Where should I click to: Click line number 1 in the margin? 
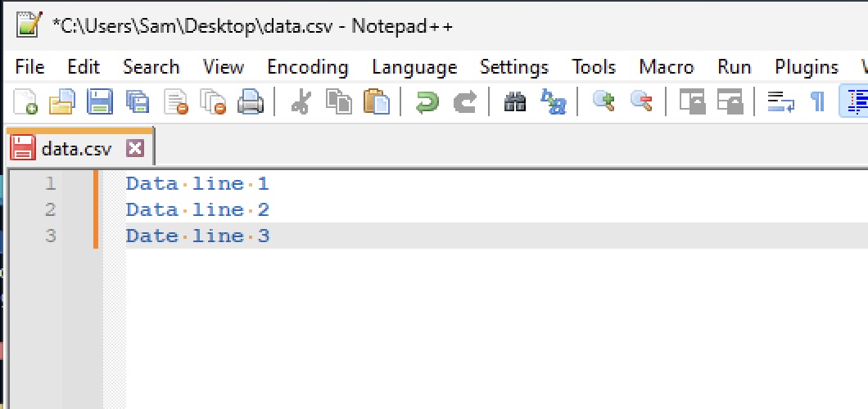(51, 183)
